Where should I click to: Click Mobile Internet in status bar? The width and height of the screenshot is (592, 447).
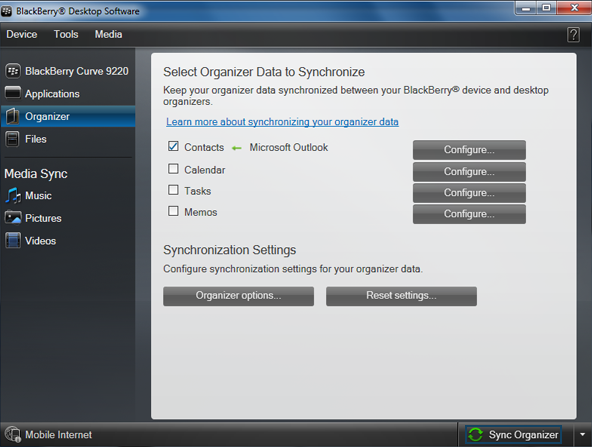click(59, 435)
